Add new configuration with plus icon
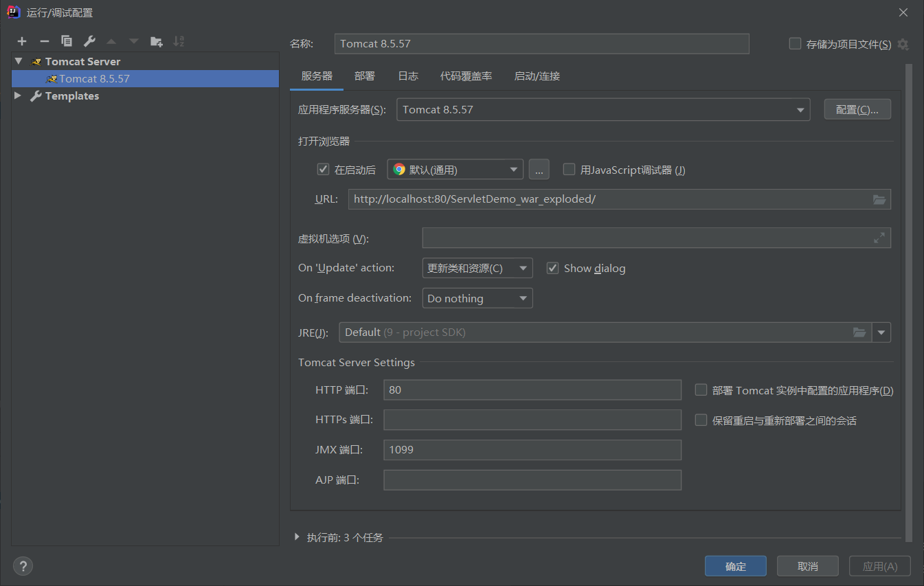Image resolution: width=924 pixels, height=586 pixels. (x=22, y=41)
